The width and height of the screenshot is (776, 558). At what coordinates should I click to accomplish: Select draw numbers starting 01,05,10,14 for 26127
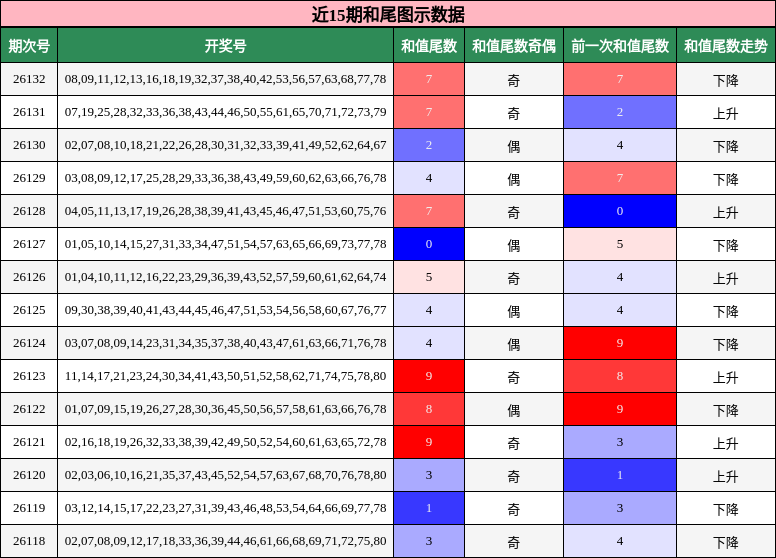[x=226, y=244]
